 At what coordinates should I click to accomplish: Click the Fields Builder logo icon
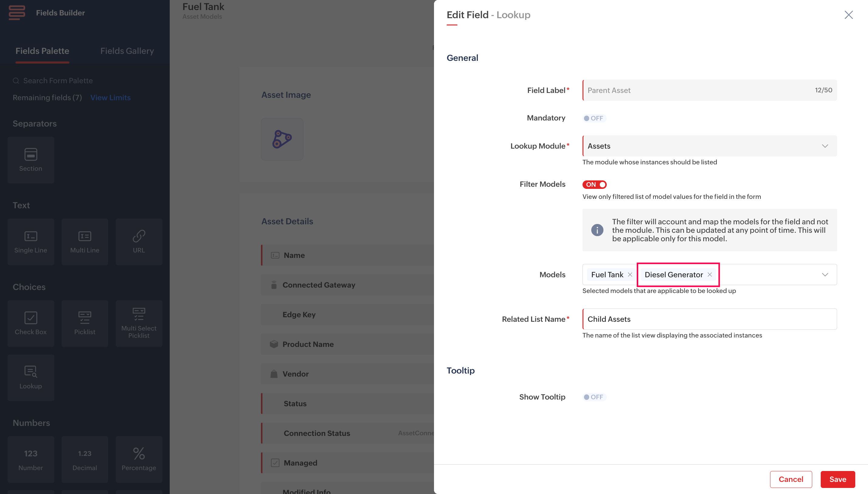17,12
